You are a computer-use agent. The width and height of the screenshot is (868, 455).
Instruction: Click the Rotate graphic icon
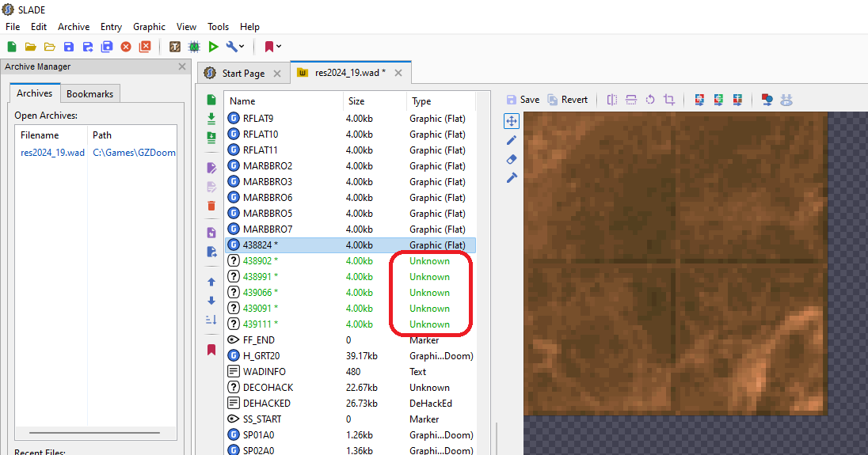pyautogui.click(x=650, y=100)
